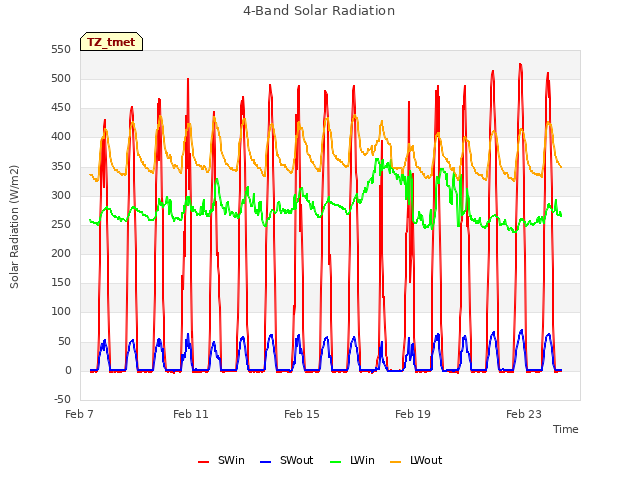This screenshot has width=640, height=480.
Task: Click the 500 y-axis tick label
Action: (x=61, y=79)
